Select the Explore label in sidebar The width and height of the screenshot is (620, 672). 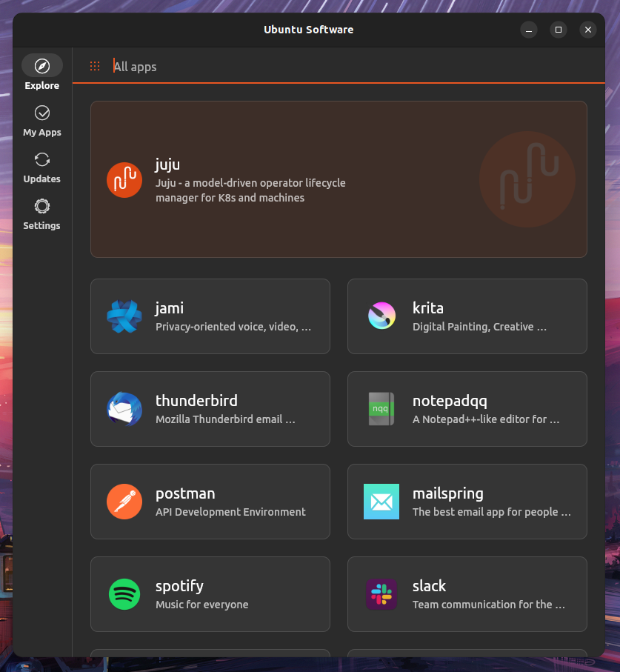pyautogui.click(x=42, y=86)
